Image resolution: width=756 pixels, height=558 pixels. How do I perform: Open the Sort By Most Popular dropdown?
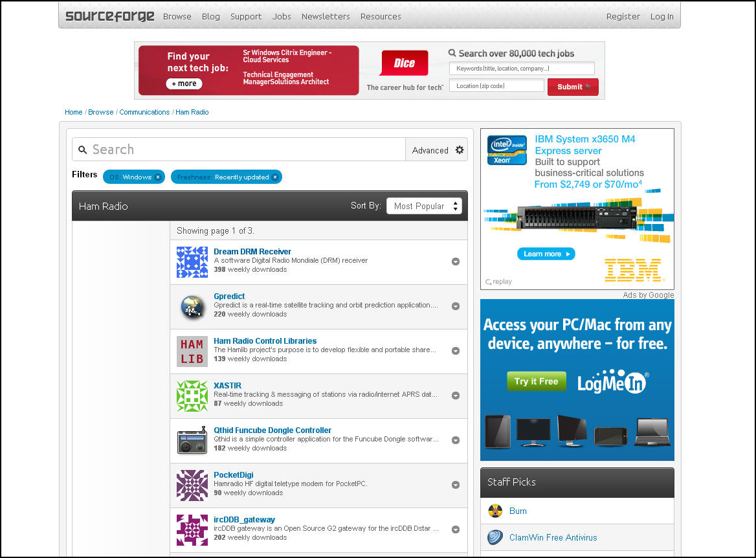(424, 206)
